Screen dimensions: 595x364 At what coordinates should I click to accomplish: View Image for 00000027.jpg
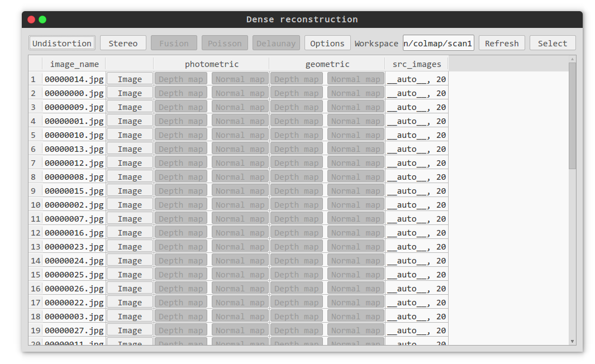130,331
